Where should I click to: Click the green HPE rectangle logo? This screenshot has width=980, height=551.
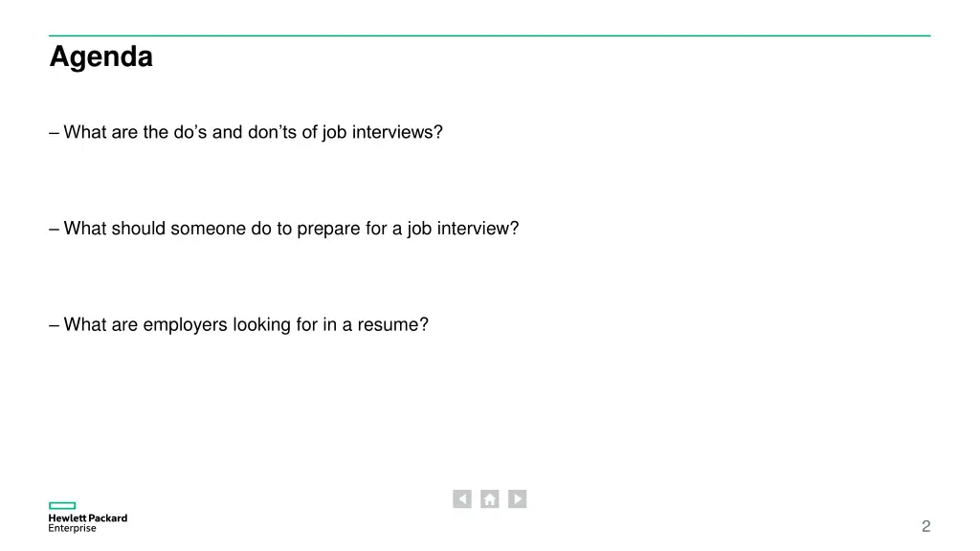click(62, 505)
